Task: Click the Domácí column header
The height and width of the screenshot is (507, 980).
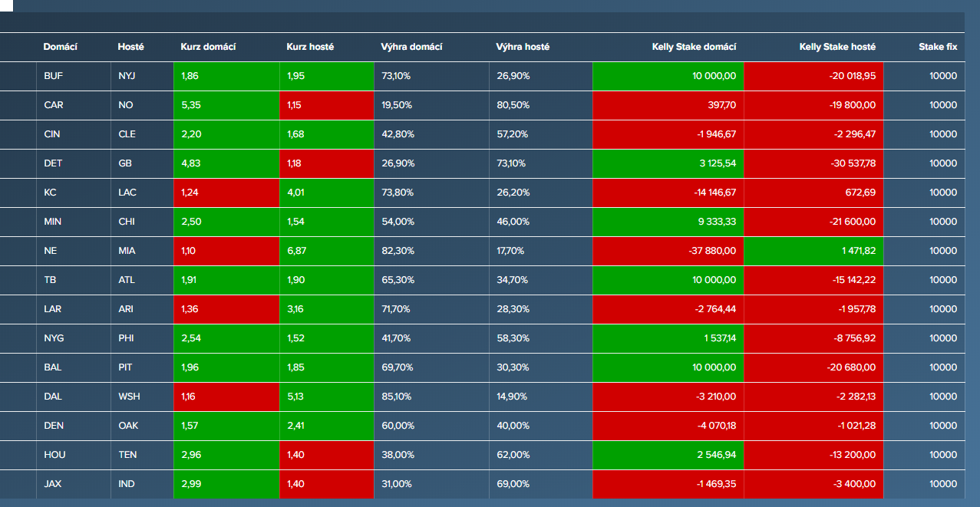Action: (x=60, y=47)
